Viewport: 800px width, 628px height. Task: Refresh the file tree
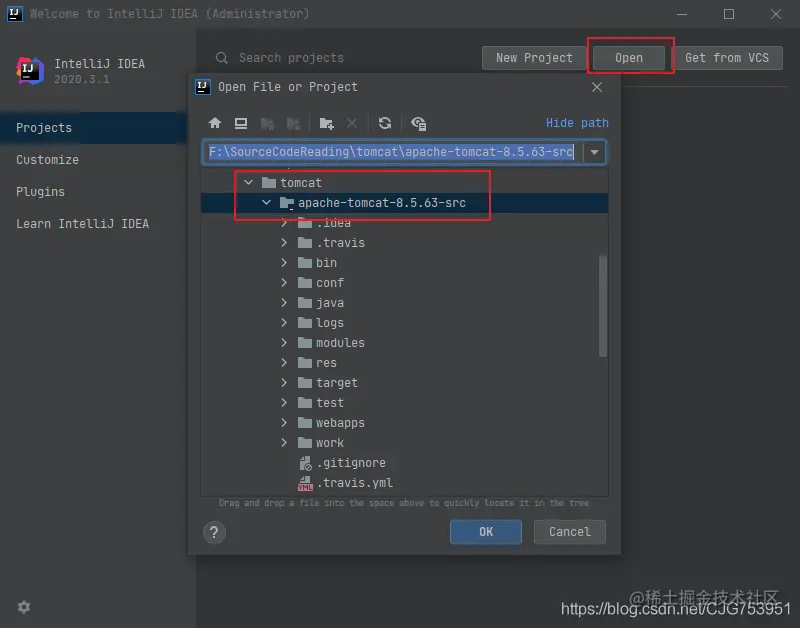tap(385, 123)
